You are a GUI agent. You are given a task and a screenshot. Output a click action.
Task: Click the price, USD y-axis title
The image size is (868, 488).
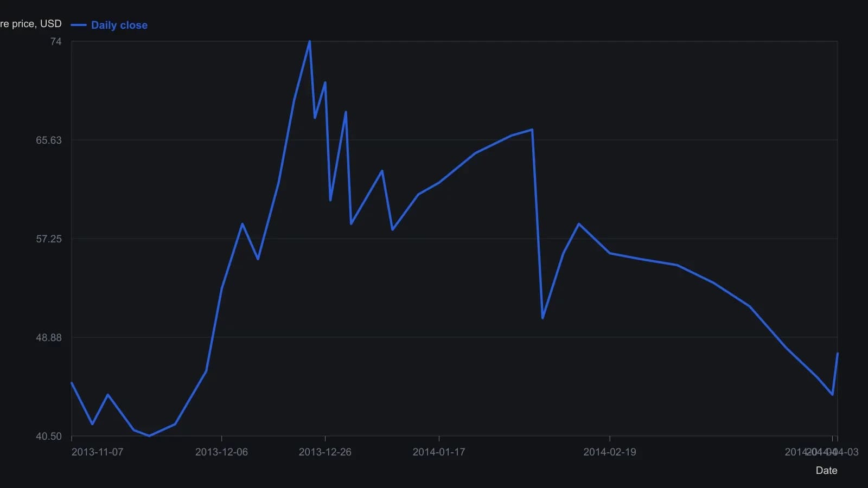[x=31, y=23]
